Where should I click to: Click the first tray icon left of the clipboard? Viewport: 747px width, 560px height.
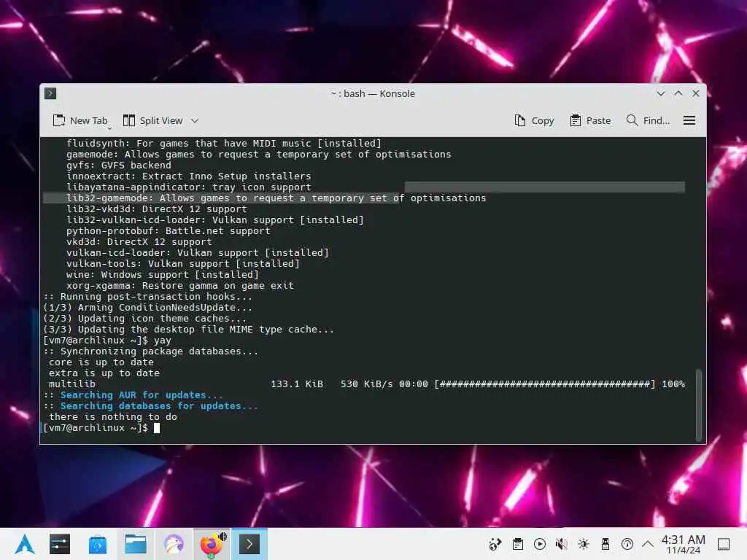495,544
